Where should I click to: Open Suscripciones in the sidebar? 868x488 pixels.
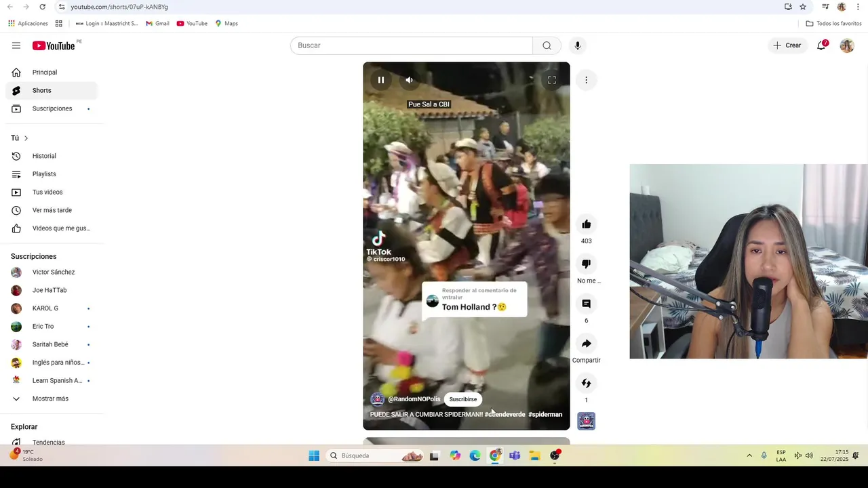click(x=52, y=108)
